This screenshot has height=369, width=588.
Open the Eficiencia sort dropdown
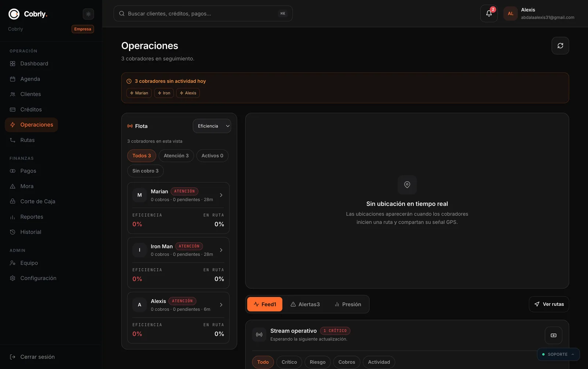point(212,126)
